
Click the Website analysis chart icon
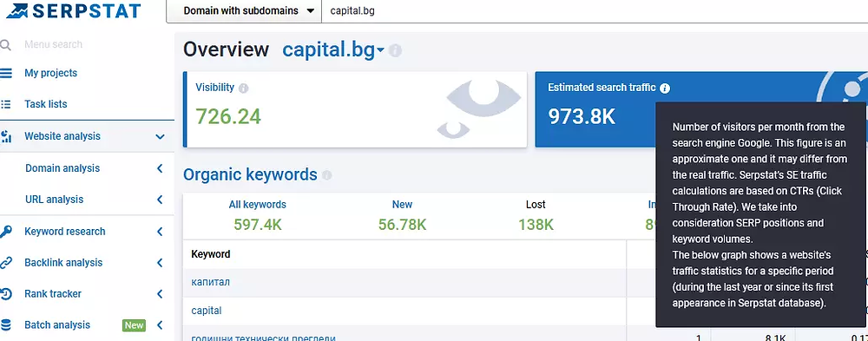tap(6, 136)
